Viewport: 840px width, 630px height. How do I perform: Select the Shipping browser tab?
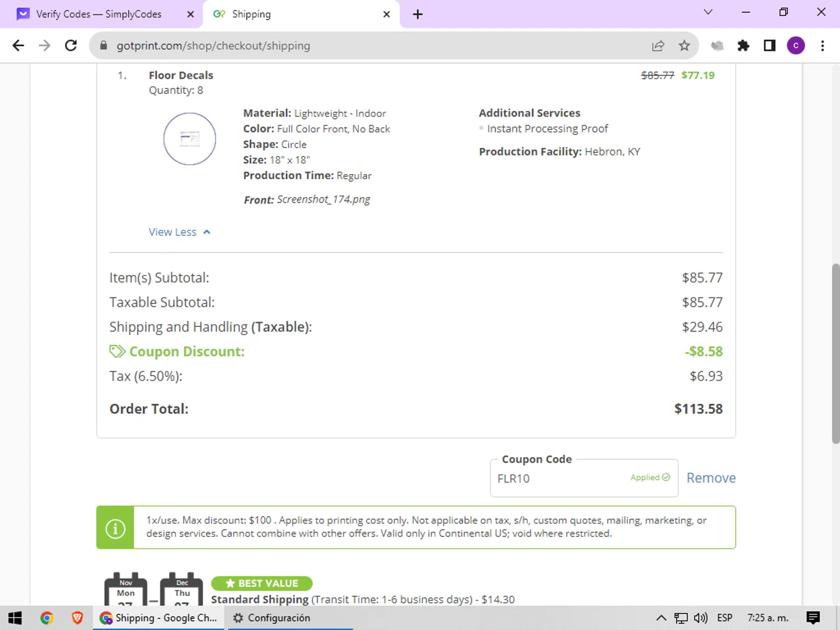[301, 14]
